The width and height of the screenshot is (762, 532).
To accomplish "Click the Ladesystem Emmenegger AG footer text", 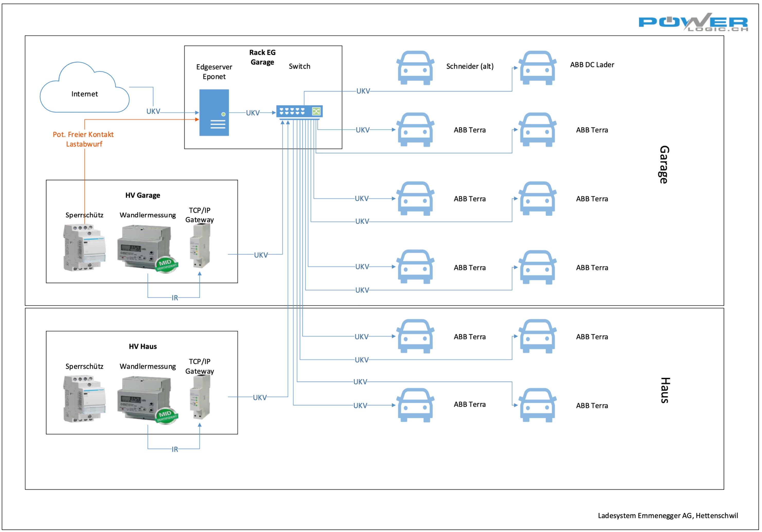I will 668,515.
